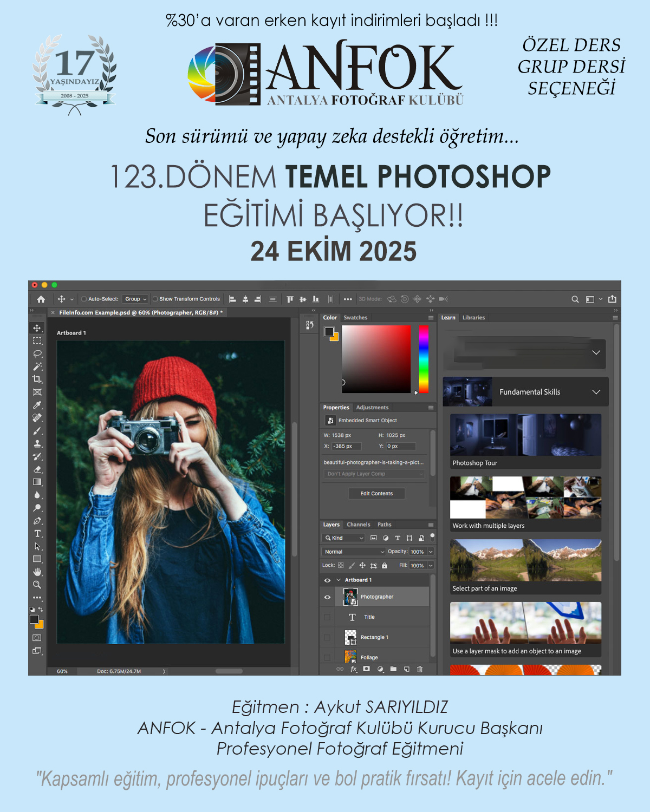Select the Zoom tool in the toolbar
The height and width of the screenshot is (812, 650).
37,585
